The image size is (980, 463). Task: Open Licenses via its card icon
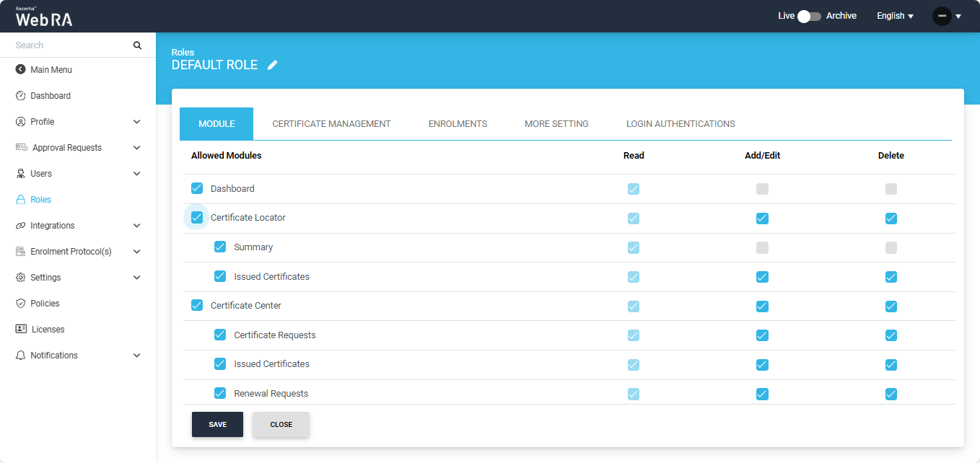pos(21,329)
